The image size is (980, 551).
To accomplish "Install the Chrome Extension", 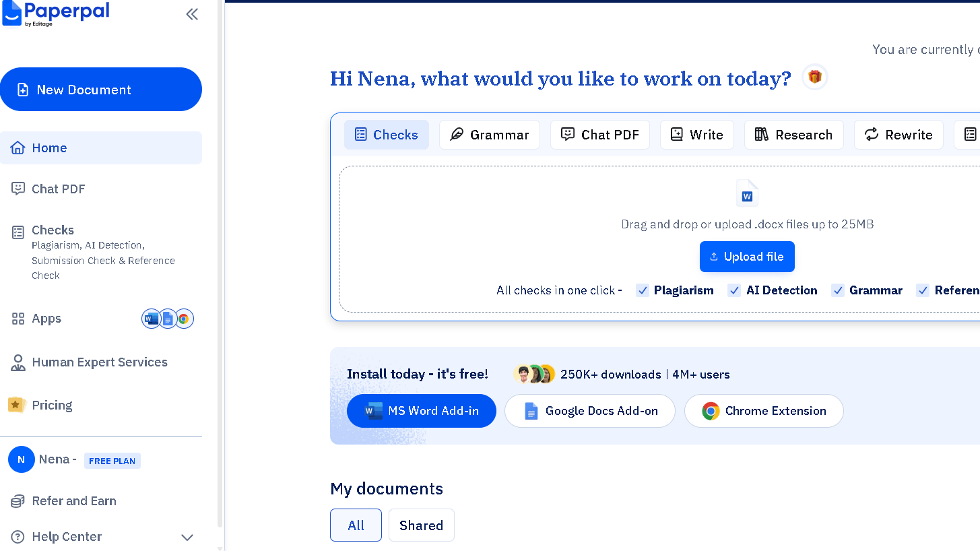I will pyautogui.click(x=764, y=411).
